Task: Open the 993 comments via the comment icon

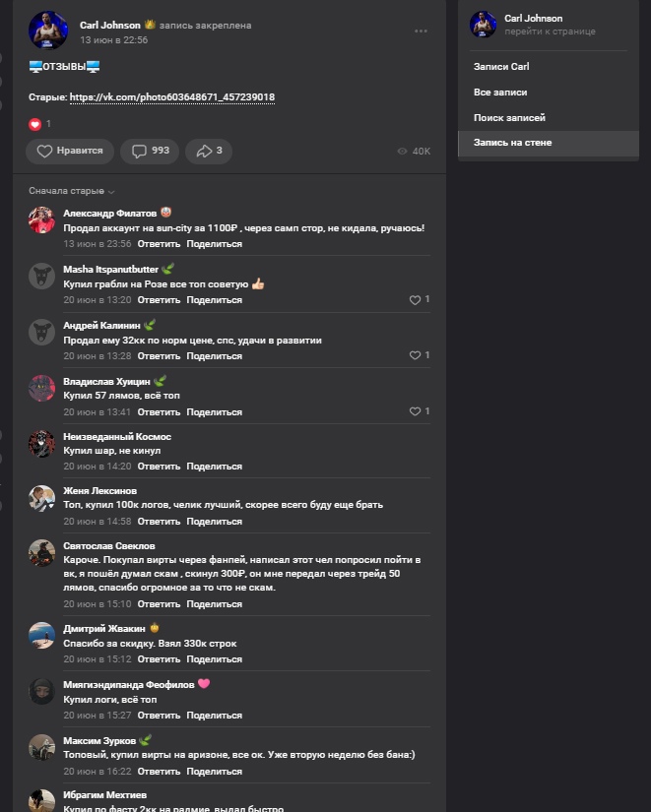Action: click(x=150, y=151)
